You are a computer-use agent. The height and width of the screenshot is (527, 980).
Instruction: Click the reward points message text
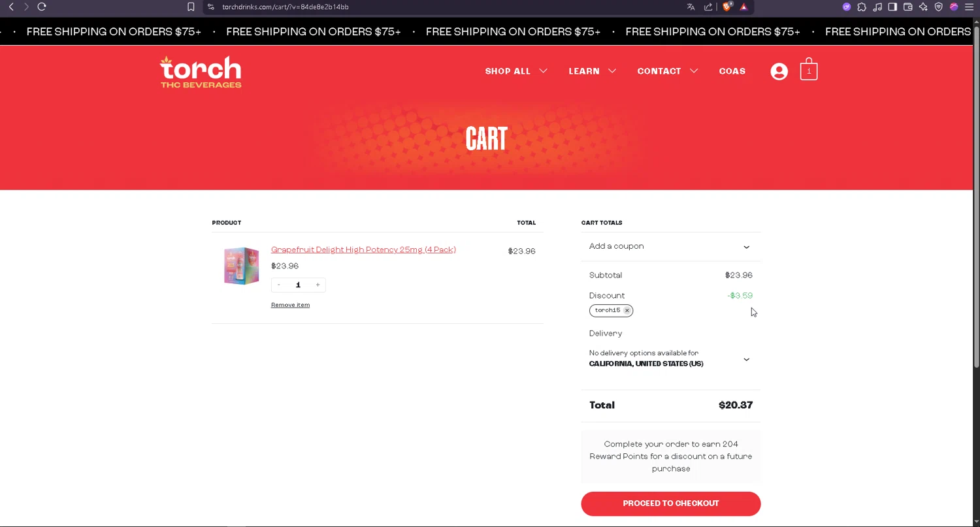pyautogui.click(x=671, y=456)
